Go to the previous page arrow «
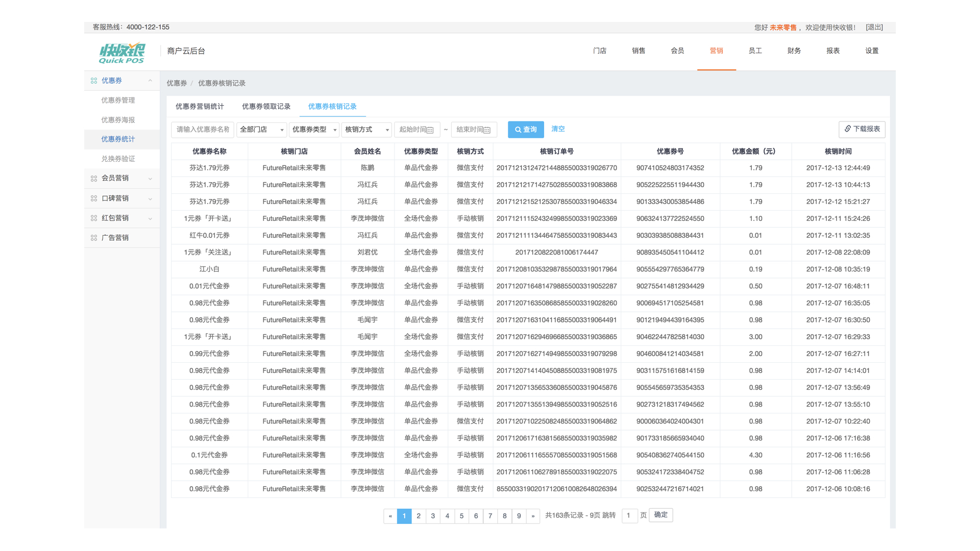This screenshot has height=551, width=980. point(390,516)
